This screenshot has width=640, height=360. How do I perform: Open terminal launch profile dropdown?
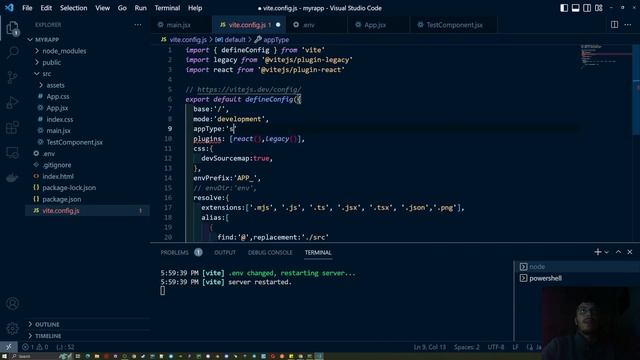click(x=607, y=252)
